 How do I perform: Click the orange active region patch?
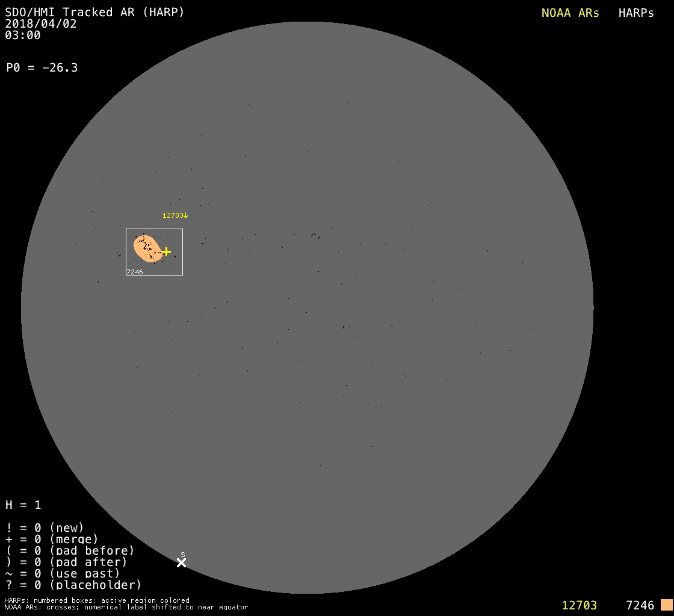[x=146, y=248]
